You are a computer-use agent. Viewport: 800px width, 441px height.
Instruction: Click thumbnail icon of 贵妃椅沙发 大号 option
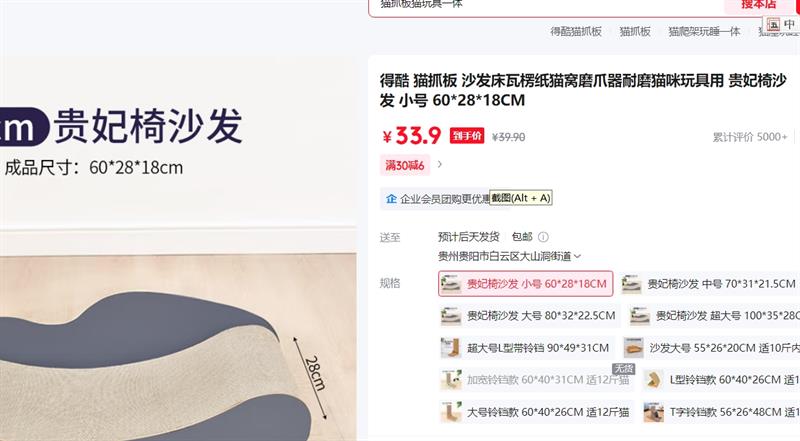[451, 316]
